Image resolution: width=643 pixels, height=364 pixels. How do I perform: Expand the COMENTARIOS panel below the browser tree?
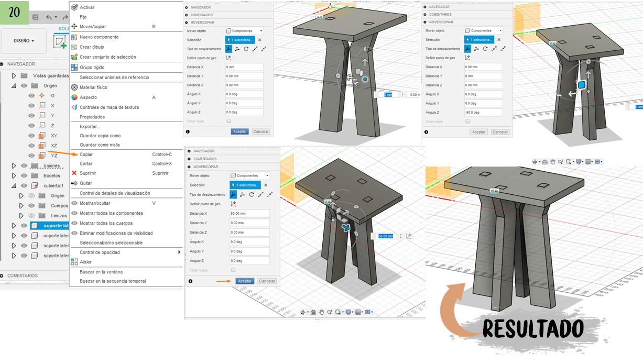click(x=3, y=275)
